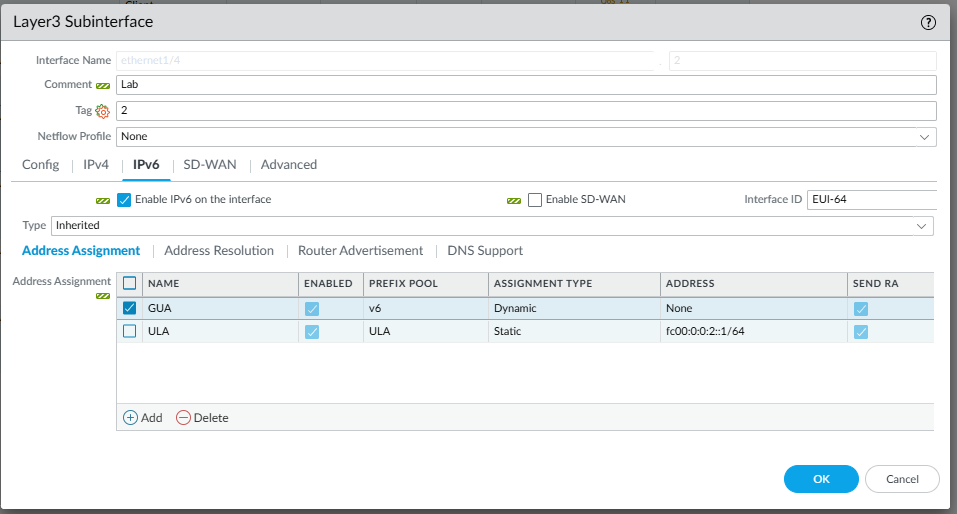Check the Enable SD-WAN checkbox
This screenshot has width=957, height=514.
coord(535,200)
